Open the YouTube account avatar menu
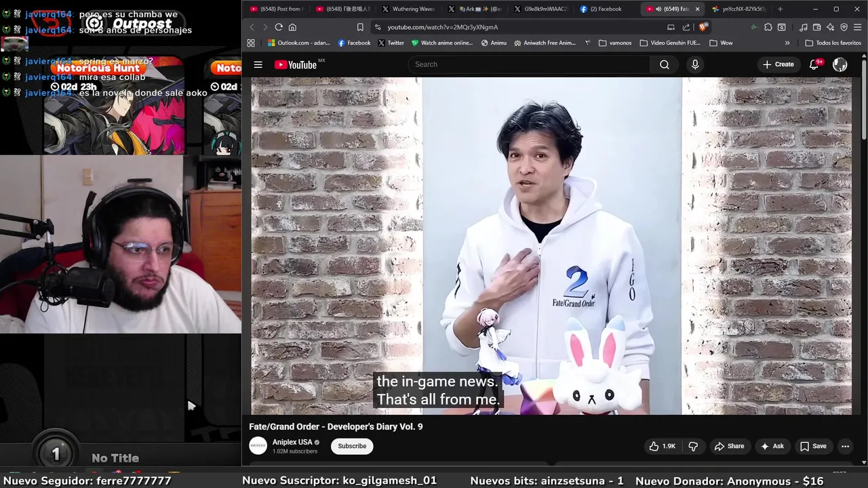The height and width of the screenshot is (488, 868). (840, 64)
